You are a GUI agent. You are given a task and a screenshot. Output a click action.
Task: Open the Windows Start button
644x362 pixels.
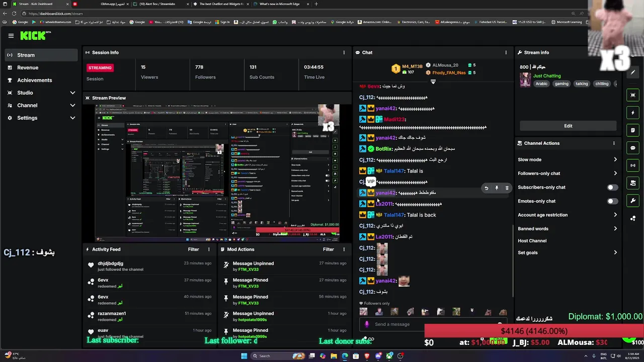[244, 356]
